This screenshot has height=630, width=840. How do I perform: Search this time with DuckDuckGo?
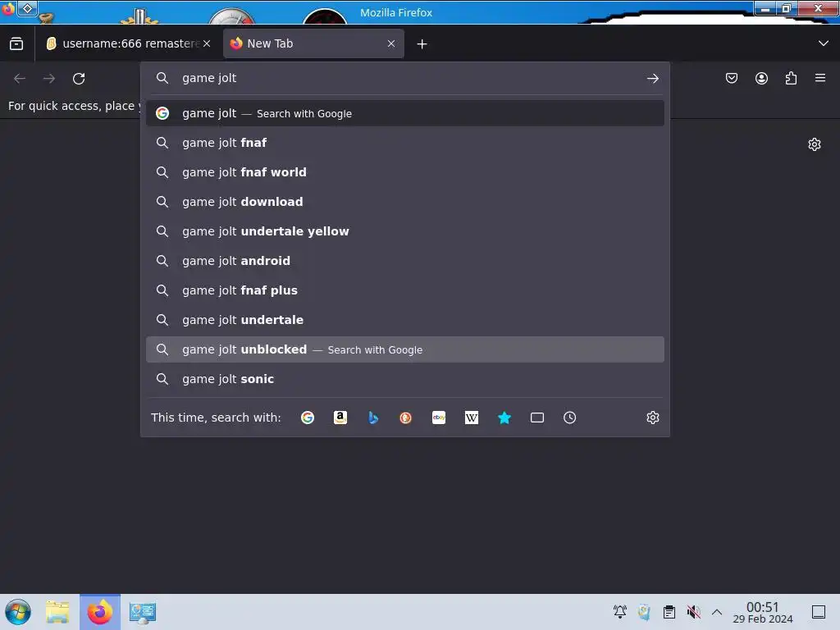(405, 418)
